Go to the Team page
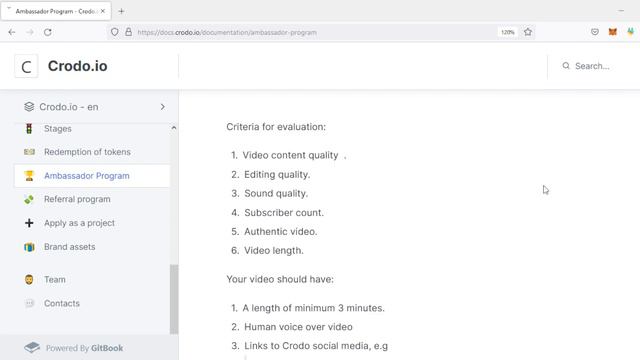 pyautogui.click(x=55, y=280)
